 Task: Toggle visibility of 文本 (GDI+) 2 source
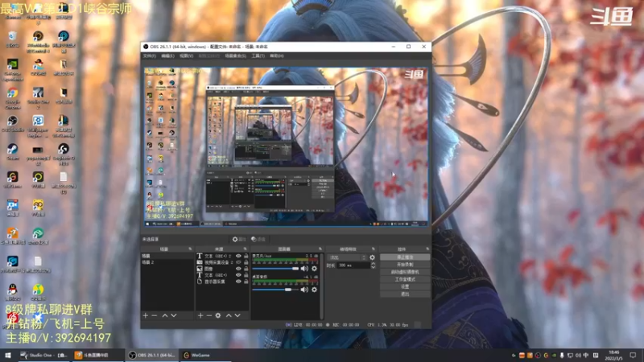coord(238,256)
